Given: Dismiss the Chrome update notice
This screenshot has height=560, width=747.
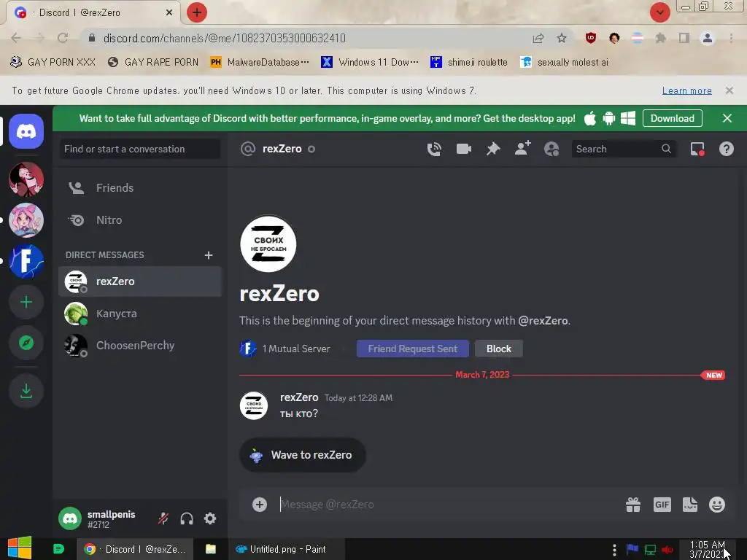Looking at the screenshot, I should point(729,90).
